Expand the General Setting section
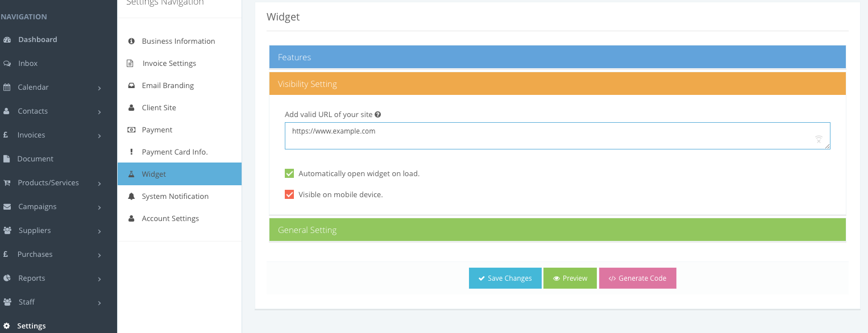This screenshot has height=333, width=868. 557,230
